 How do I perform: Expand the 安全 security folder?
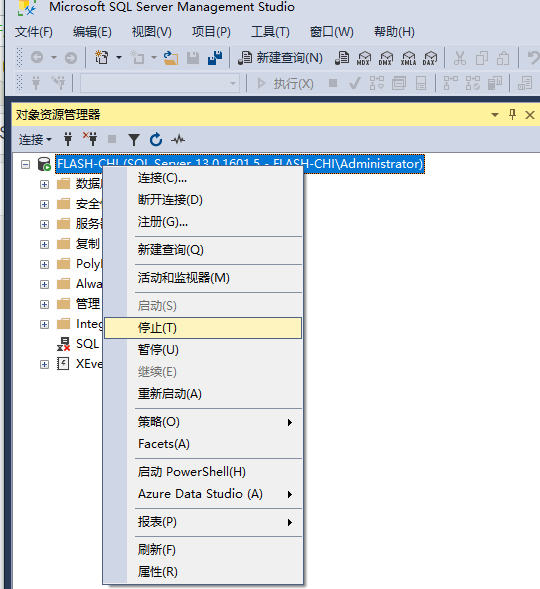coord(44,204)
